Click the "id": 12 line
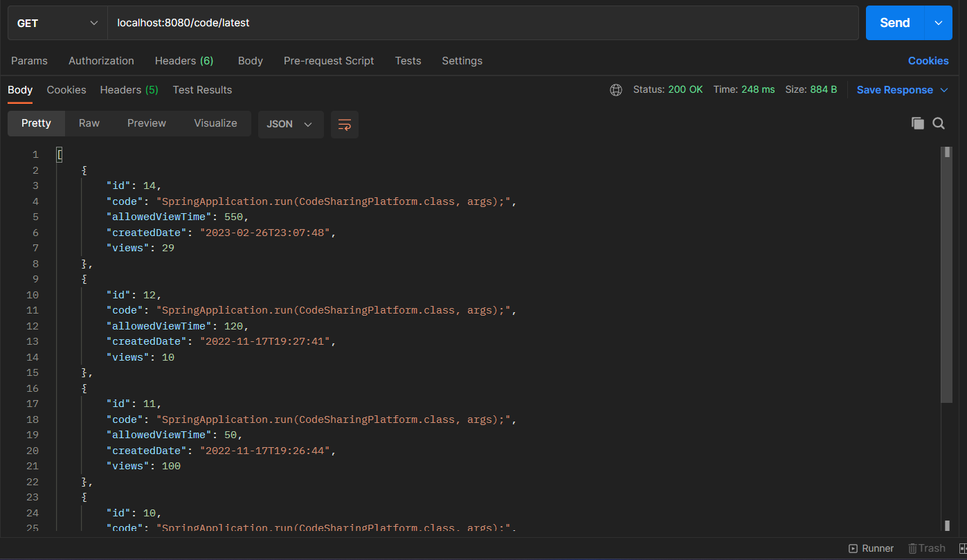 134,295
